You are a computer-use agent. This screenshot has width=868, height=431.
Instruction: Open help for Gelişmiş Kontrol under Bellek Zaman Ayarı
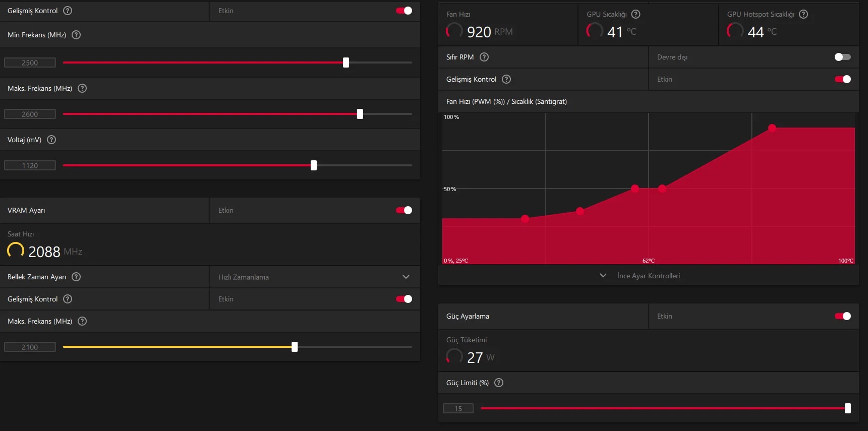(x=68, y=299)
